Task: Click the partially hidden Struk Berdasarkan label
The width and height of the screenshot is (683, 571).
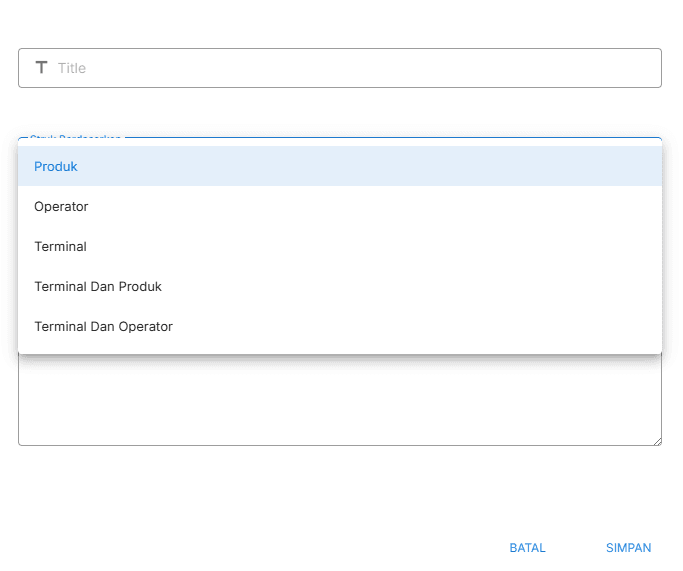Action: 75,139
